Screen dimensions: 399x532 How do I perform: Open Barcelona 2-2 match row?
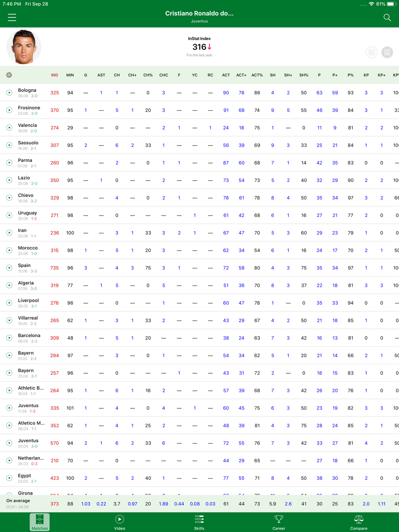(199, 338)
